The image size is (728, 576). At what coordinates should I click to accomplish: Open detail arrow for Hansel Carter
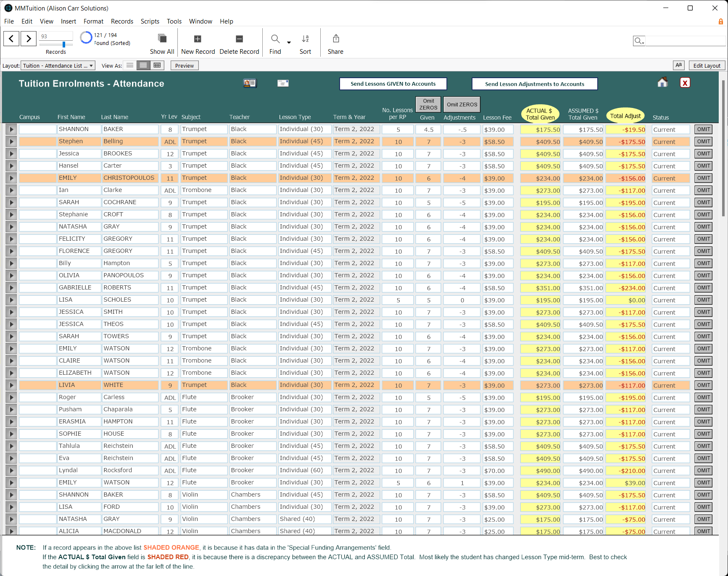[x=11, y=166]
